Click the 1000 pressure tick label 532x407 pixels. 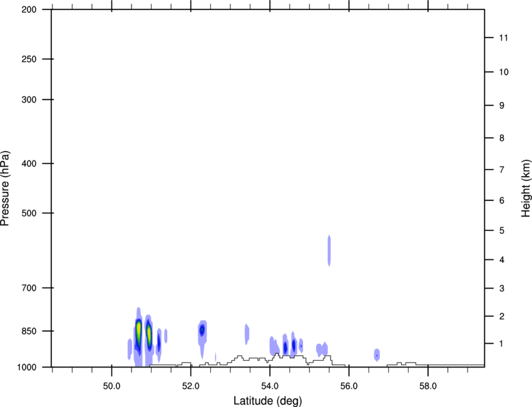pyautogui.click(x=27, y=368)
